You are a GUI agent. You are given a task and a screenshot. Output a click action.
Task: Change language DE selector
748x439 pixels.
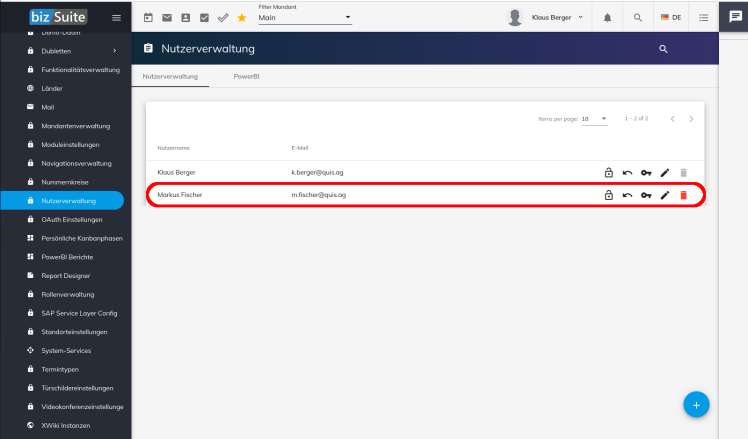(x=671, y=18)
